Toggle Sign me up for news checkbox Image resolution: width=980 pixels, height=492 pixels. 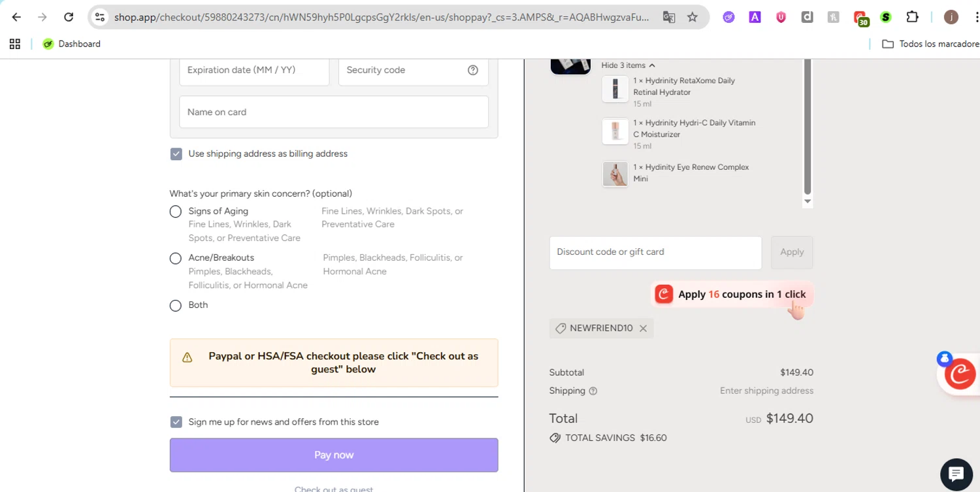[176, 422]
